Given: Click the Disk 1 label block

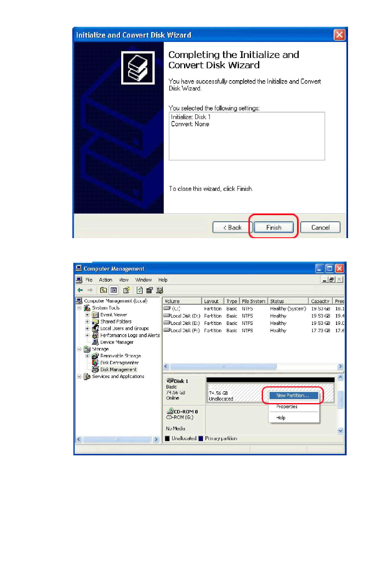Looking at the screenshot, I should point(184,389).
